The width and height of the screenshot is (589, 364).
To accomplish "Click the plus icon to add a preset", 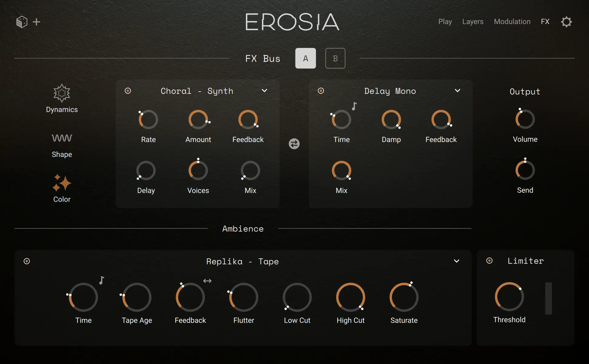I will tap(37, 22).
